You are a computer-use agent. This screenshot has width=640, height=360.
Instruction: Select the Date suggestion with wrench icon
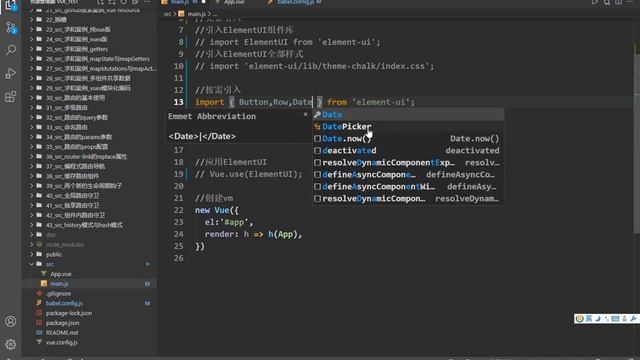(408, 115)
